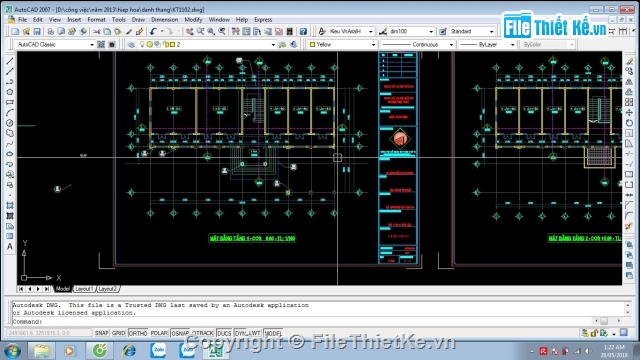Toggle MODEL space button in status bar

[x=273, y=333]
